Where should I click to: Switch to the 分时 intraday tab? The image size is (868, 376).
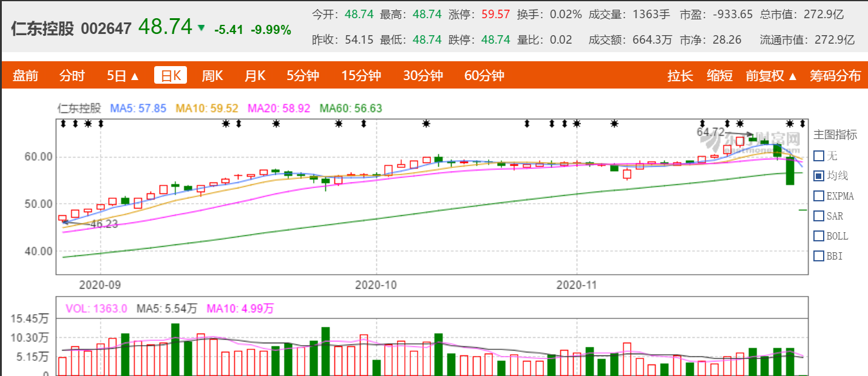pyautogui.click(x=72, y=75)
